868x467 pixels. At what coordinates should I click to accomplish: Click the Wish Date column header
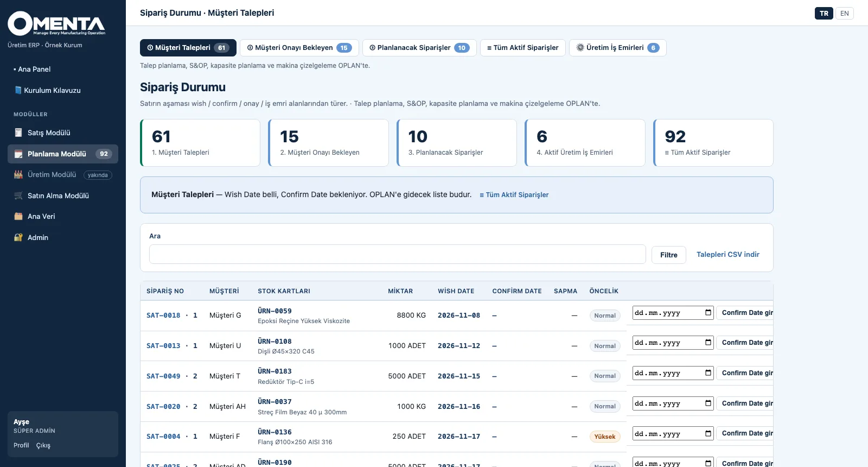[x=456, y=291]
